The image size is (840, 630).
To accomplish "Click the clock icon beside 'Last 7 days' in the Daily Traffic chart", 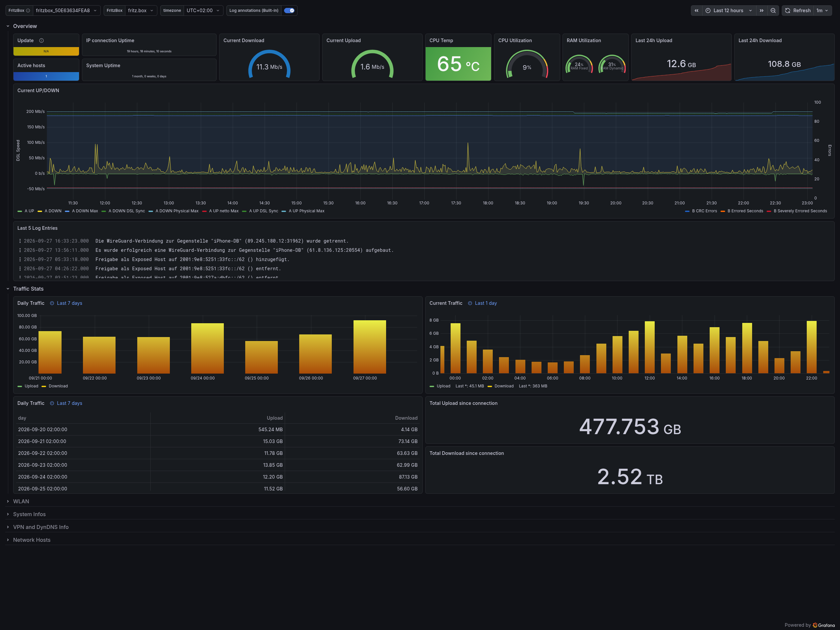I will [52, 303].
